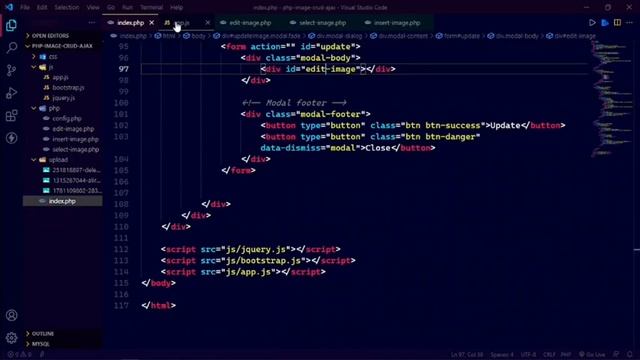Open the Edit menu
This screenshot has width=640, height=360.
tap(42, 7)
